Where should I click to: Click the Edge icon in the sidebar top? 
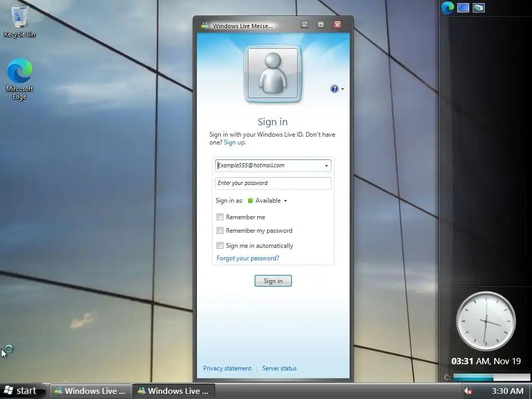[x=447, y=7]
